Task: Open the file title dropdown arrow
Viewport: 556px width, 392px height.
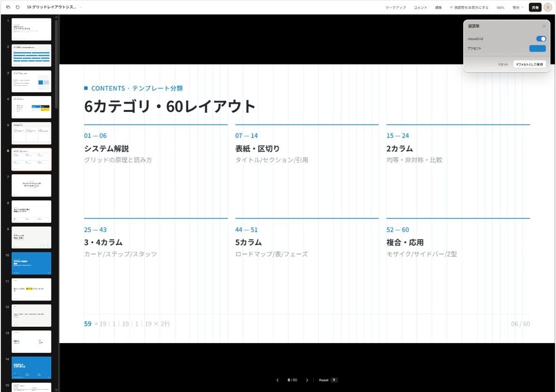Action: coord(80,7)
